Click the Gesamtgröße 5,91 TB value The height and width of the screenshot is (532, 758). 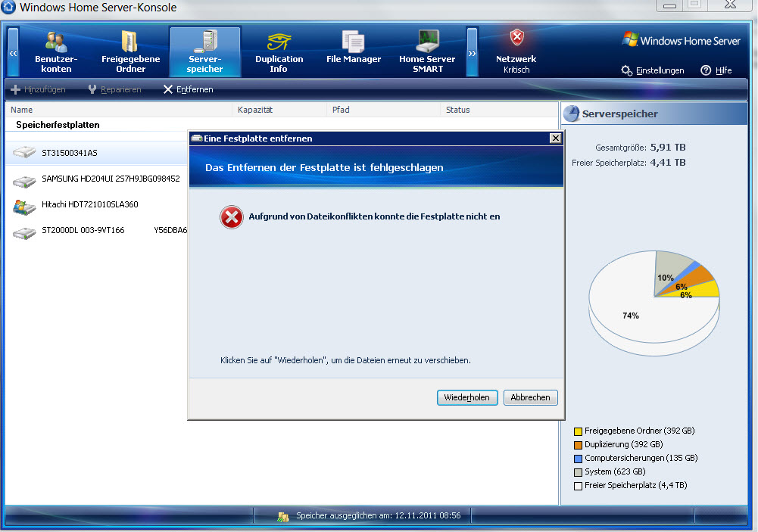pos(668,148)
